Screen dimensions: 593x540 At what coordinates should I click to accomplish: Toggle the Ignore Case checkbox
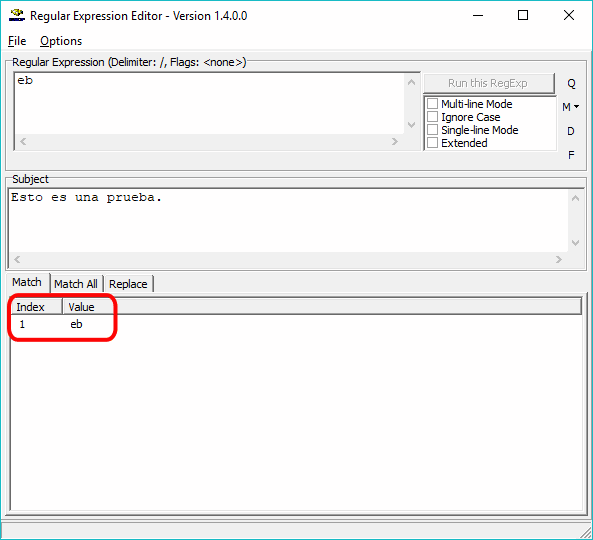click(432, 117)
